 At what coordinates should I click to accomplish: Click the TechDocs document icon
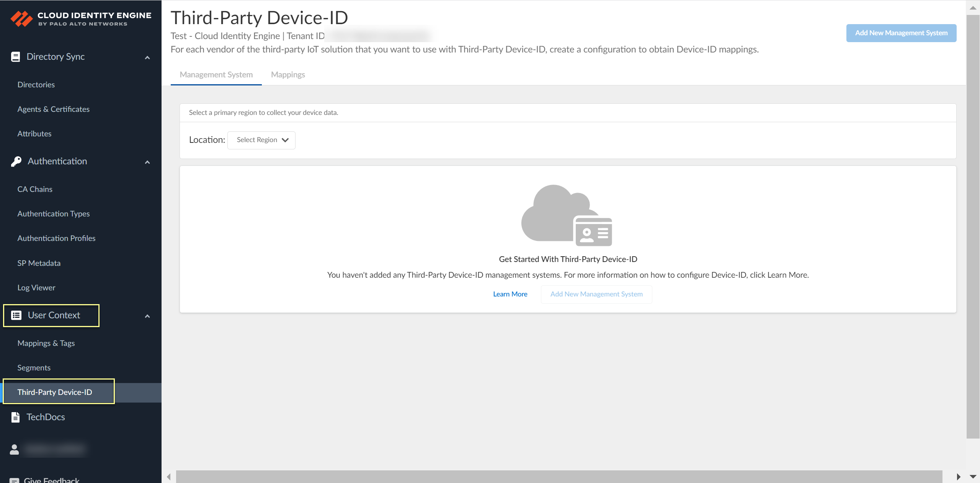tap(15, 417)
